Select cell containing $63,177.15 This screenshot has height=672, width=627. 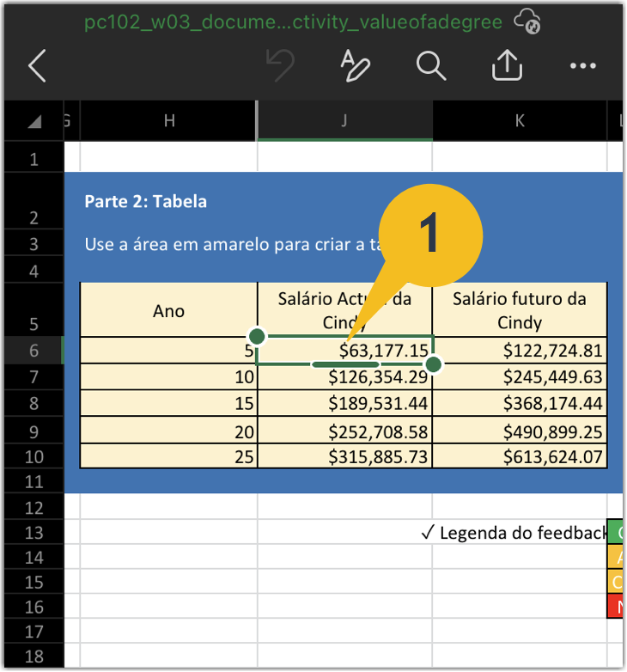(344, 350)
